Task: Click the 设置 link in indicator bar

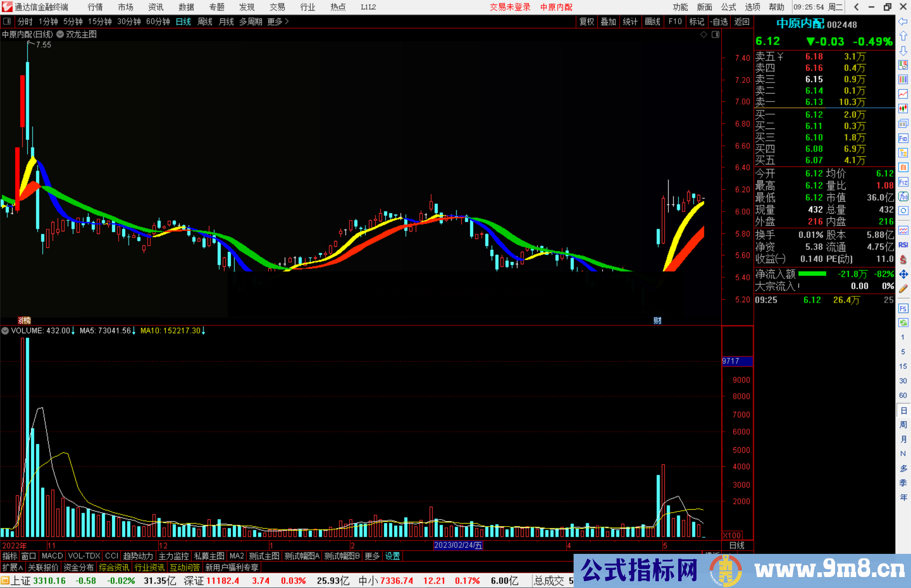Action: [392, 556]
